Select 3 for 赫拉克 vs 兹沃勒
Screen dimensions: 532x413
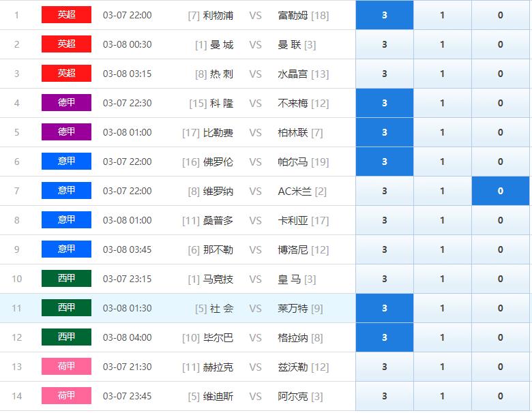[x=385, y=367]
